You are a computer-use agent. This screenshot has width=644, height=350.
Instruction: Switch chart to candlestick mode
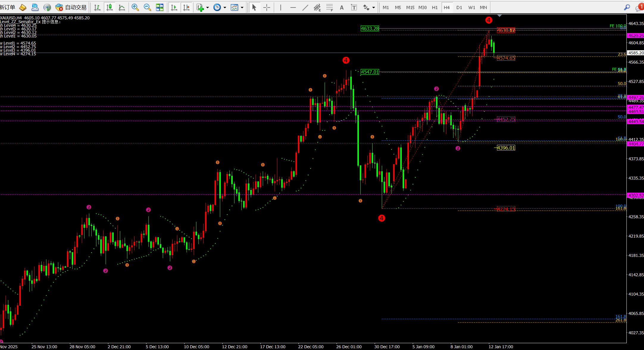click(110, 7)
